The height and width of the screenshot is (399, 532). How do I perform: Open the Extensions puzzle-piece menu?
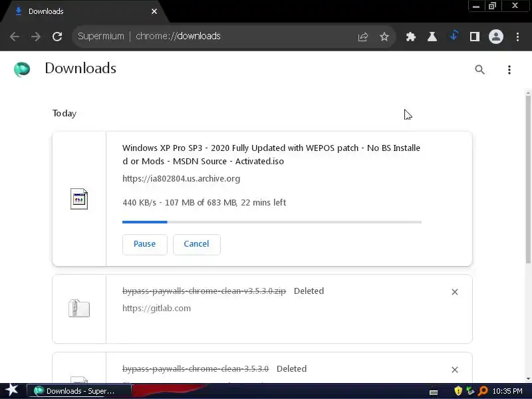pyautogui.click(x=410, y=37)
